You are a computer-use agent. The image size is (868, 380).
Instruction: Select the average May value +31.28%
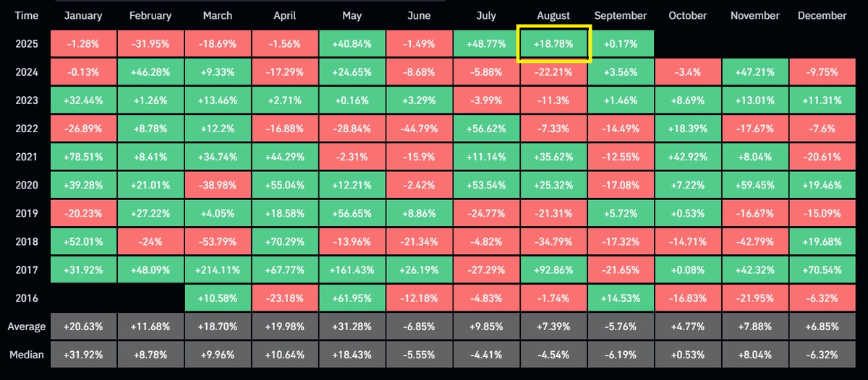coord(352,327)
